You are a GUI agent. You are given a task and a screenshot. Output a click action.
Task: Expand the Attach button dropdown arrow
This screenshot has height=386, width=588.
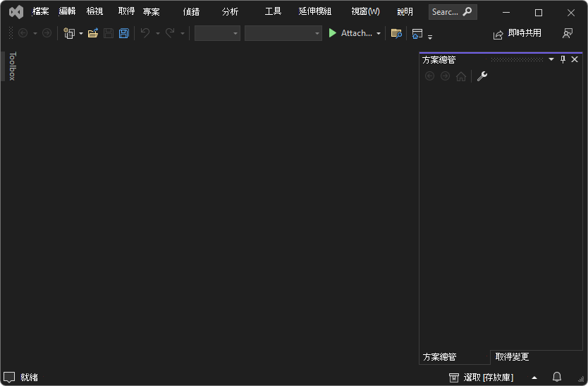coord(379,33)
